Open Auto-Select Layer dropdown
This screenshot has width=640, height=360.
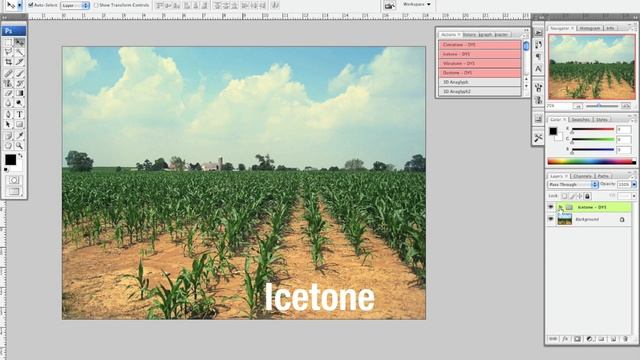coord(75,5)
